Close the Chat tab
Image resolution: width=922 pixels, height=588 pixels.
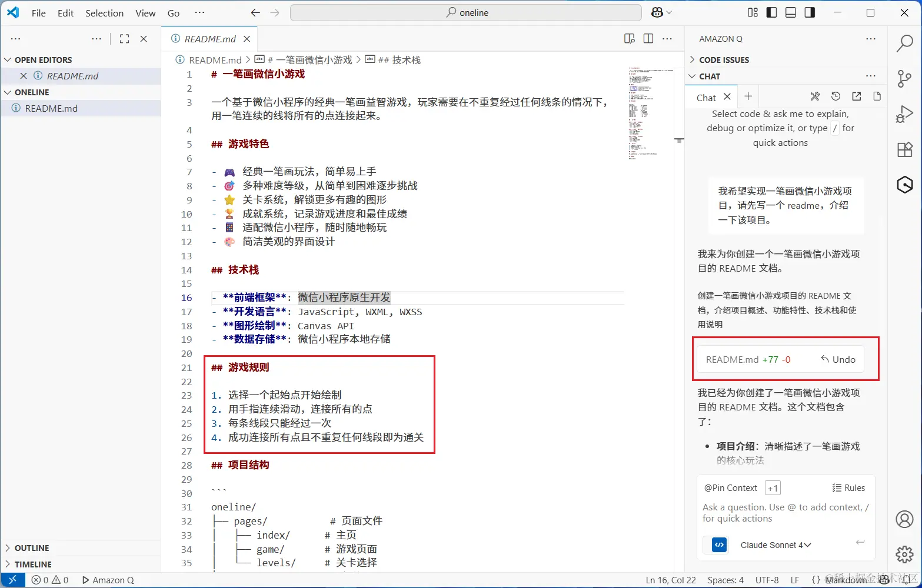[728, 97]
